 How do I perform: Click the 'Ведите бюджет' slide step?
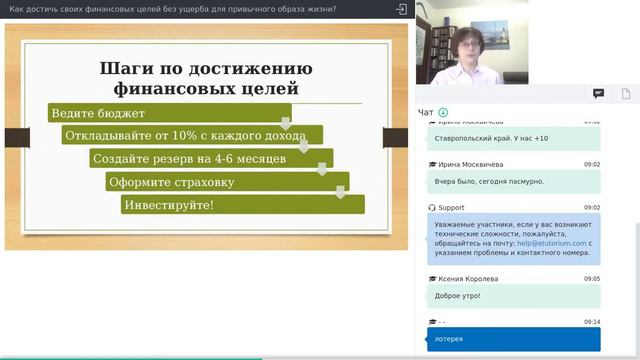click(169, 113)
